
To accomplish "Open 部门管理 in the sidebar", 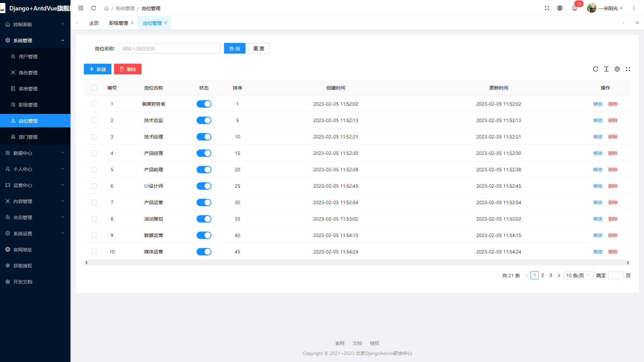I will 28,137.
